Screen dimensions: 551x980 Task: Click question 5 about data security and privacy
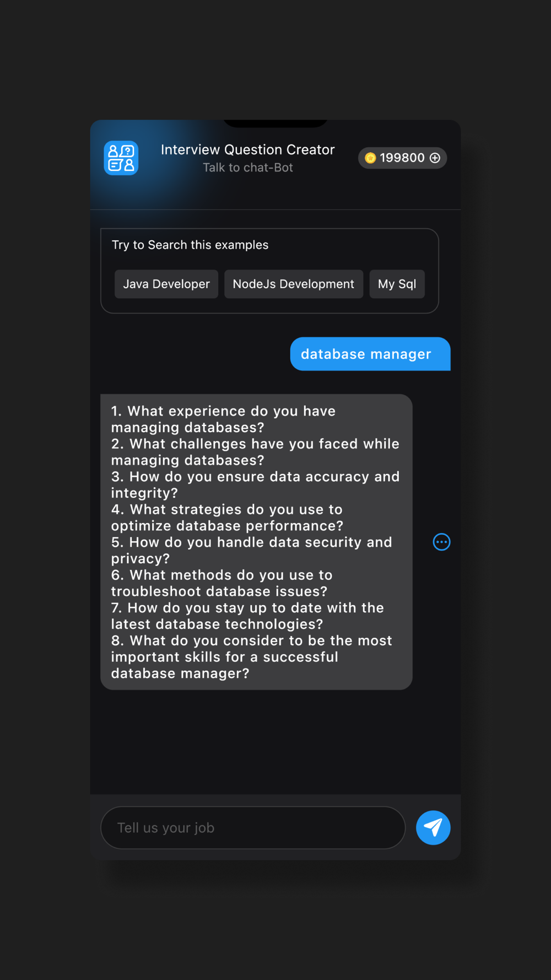click(252, 550)
